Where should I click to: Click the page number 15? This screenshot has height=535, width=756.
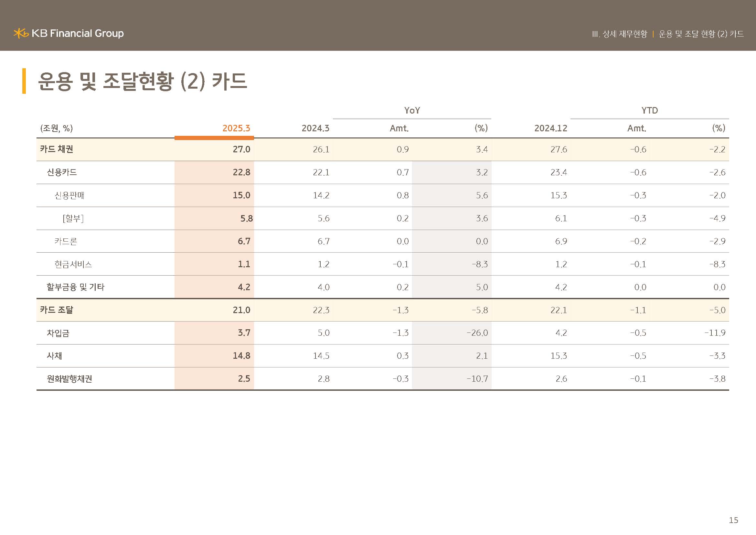tap(733, 520)
